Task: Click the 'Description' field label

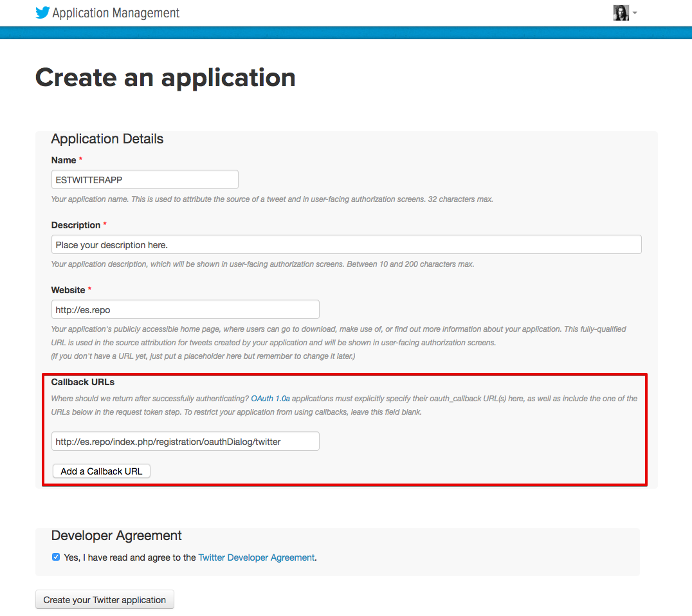Action: [x=76, y=225]
